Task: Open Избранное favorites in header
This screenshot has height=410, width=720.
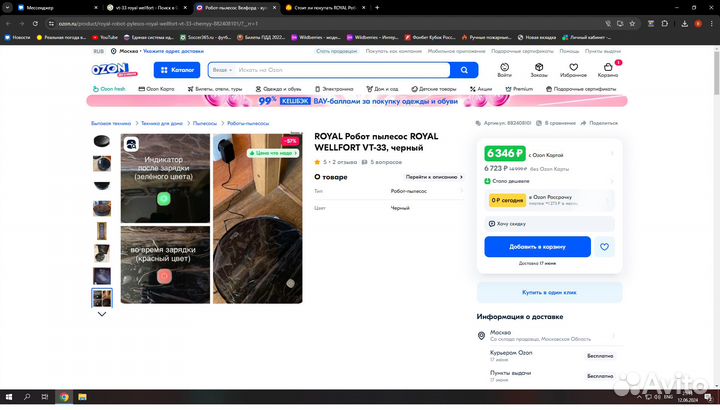Action: coord(573,69)
